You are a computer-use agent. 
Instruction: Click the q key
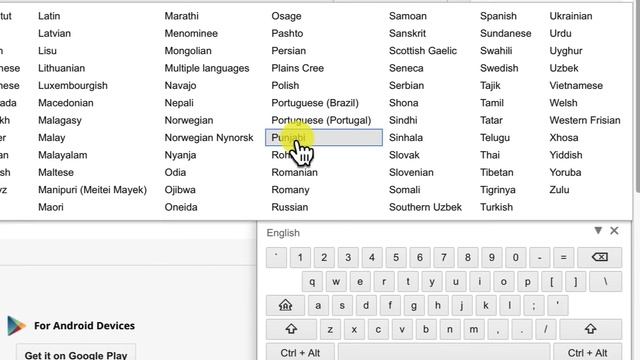pyautogui.click(x=312, y=282)
